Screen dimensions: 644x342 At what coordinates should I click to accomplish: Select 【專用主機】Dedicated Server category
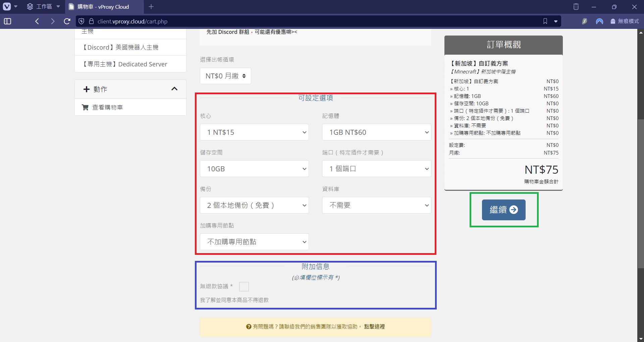(125, 64)
